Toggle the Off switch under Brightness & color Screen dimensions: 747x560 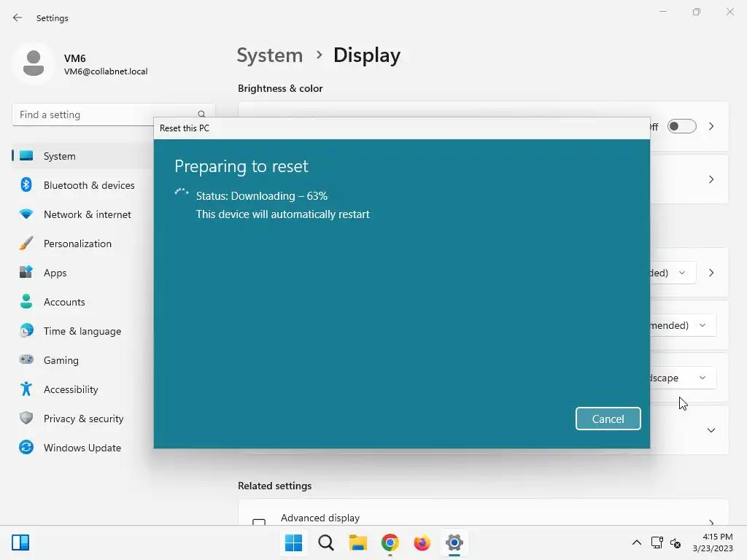pos(682,126)
